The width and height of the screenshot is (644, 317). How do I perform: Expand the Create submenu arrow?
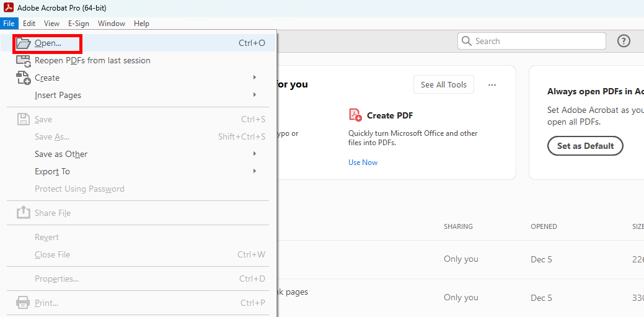[x=255, y=78]
